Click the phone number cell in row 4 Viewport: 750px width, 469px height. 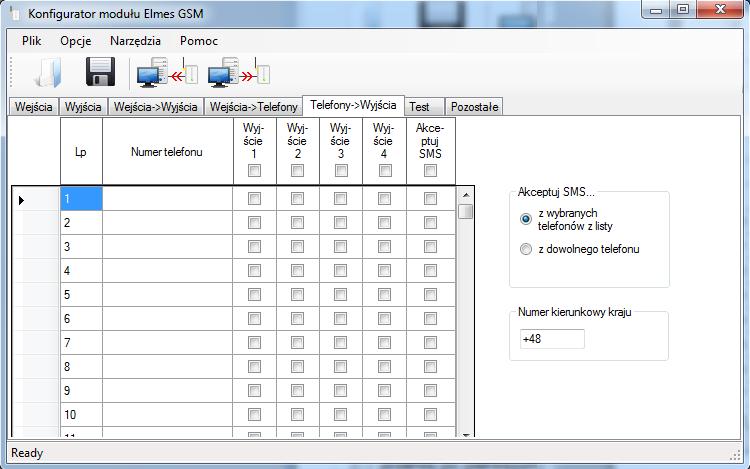pos(167,271)
